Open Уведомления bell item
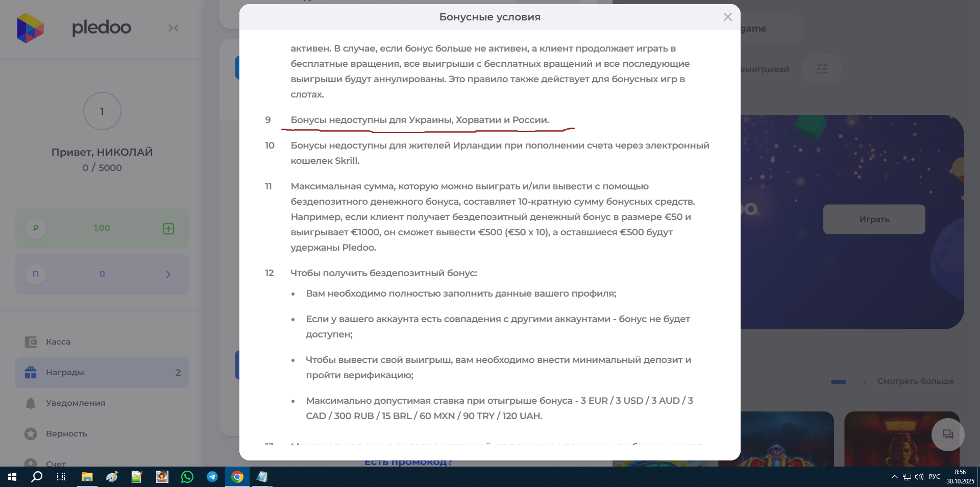Screen dimensions: 980x487 75,403
